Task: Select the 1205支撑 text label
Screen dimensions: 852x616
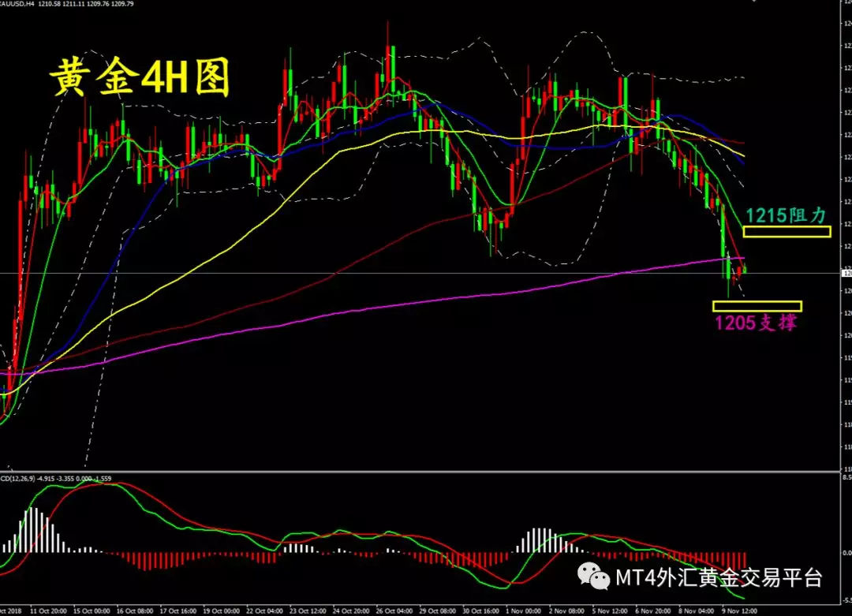Action: 756,323
